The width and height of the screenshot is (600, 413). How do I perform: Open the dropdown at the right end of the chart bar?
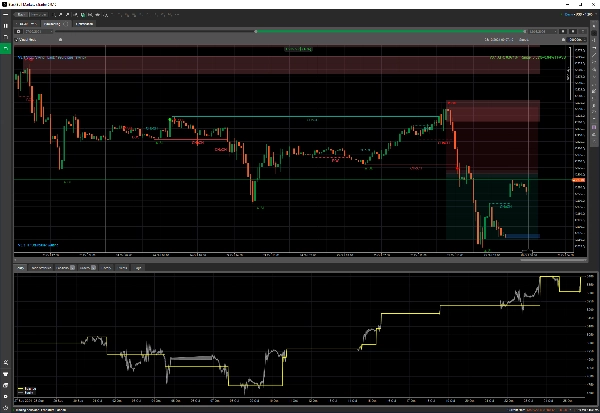tap(577, 39)
